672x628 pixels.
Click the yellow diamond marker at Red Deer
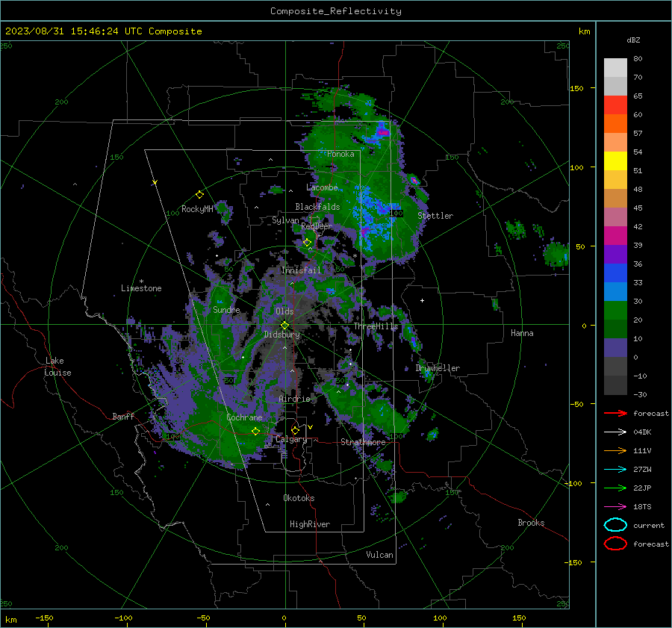pos(307,243)
